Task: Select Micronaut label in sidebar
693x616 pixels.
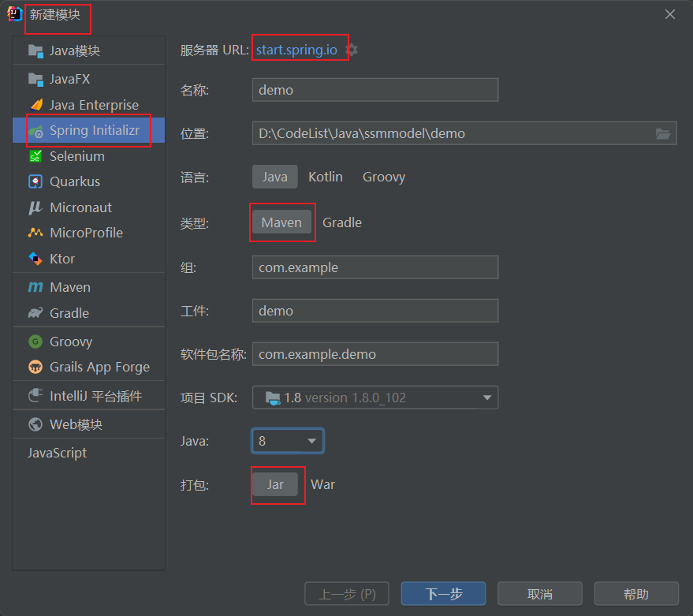Action: (81, 207)
